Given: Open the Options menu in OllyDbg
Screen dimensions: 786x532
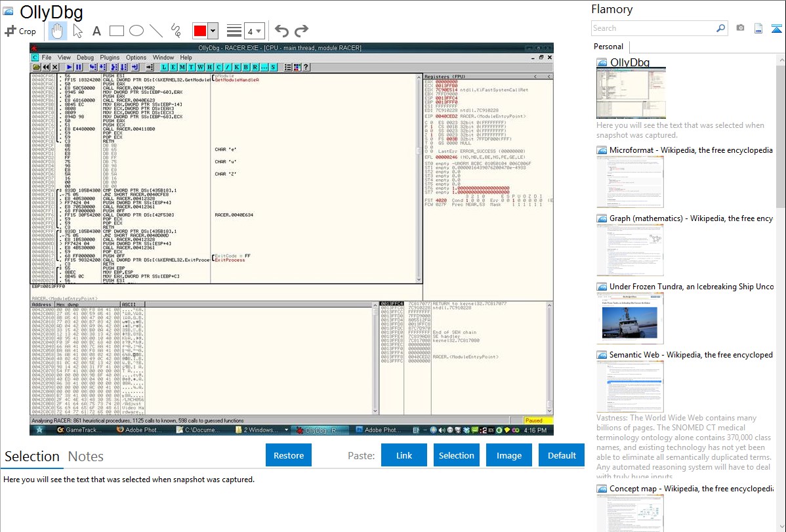Looking at the screenshot, I should [136, 58].
